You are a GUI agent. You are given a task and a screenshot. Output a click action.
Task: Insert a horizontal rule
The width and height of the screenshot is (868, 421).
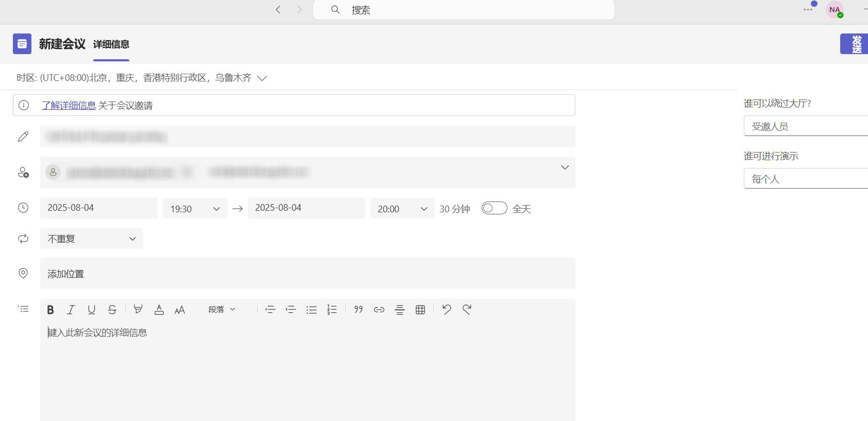pos(400,310)
